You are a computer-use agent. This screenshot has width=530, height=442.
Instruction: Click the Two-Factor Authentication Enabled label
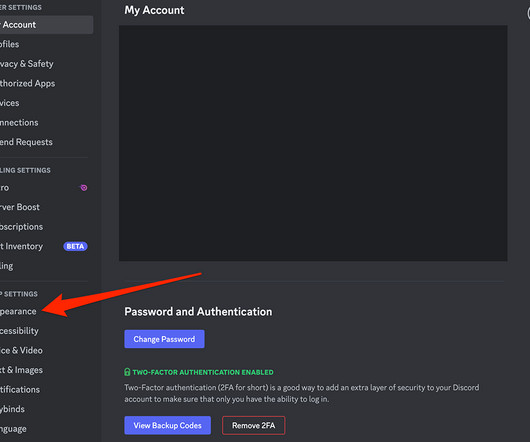(203, 372)
